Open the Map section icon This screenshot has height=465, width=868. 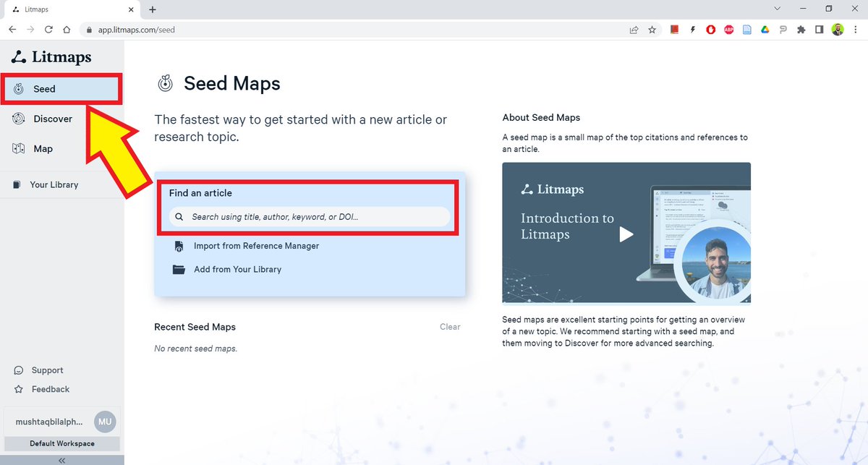pos(17,148)
